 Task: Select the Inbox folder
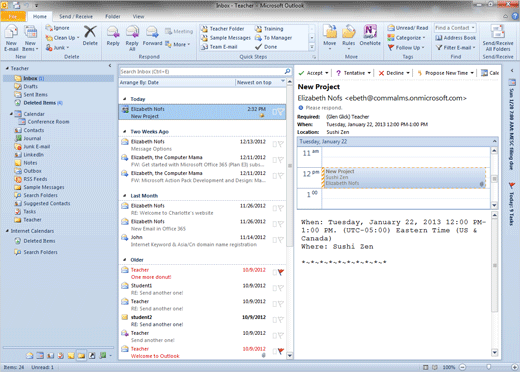pos(58,78)
